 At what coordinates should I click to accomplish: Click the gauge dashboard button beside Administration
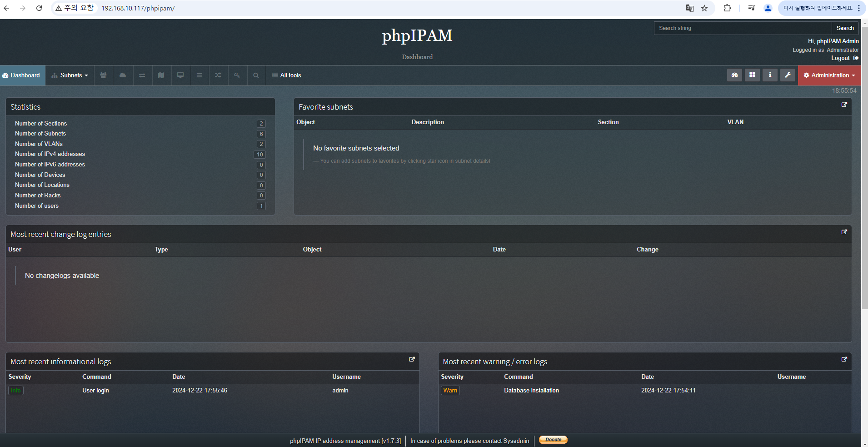734,75
